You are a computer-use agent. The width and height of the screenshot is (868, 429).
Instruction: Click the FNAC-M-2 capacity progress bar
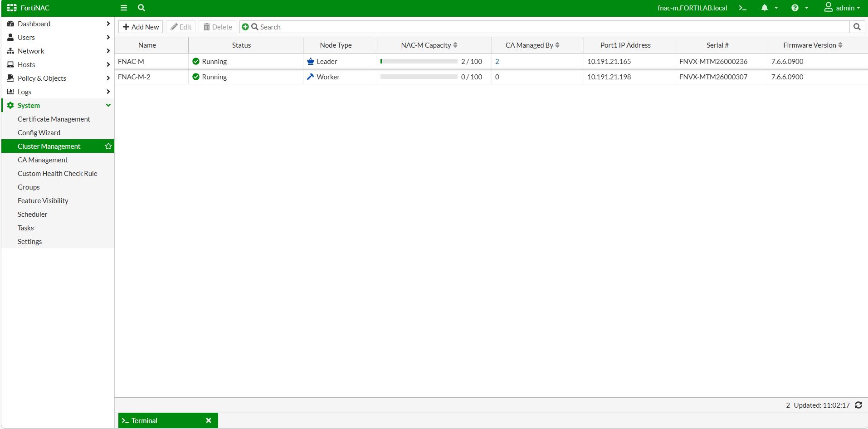[419, 77]
